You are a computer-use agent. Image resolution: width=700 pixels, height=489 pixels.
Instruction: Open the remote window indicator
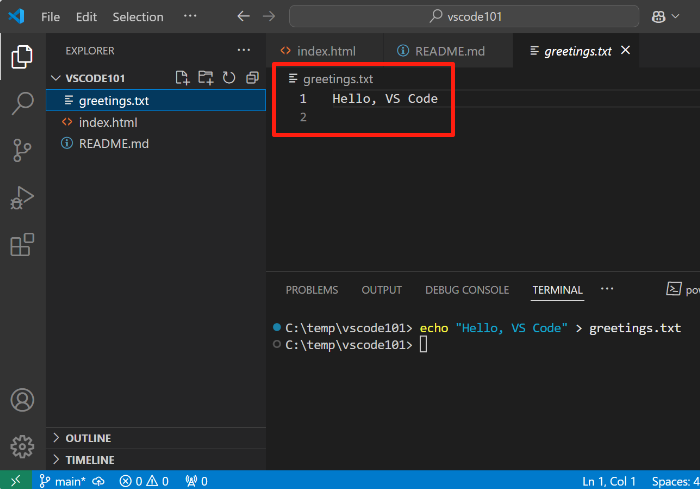pos(16,481)
